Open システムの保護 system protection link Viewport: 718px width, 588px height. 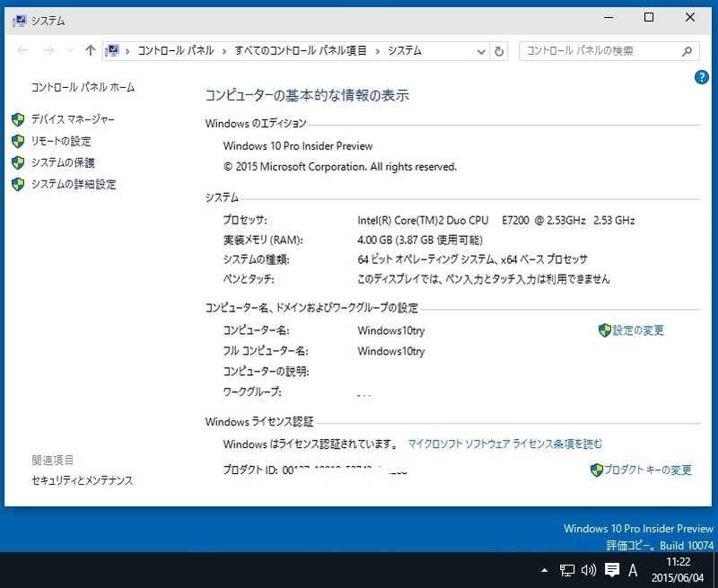63,162
